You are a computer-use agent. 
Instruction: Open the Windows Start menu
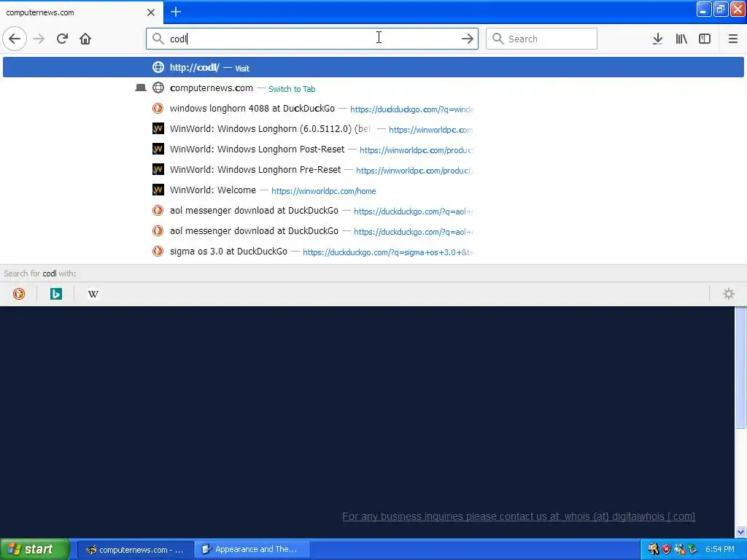click(34, 549)
